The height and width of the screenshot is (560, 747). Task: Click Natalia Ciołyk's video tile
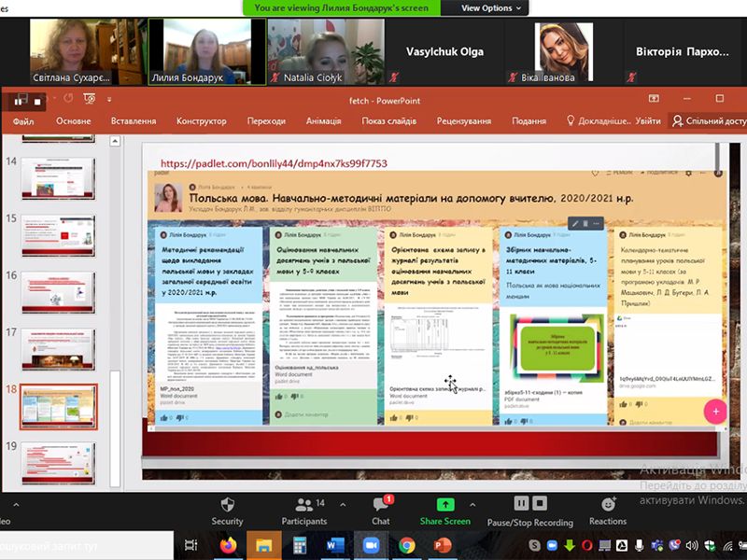[326, 52]
